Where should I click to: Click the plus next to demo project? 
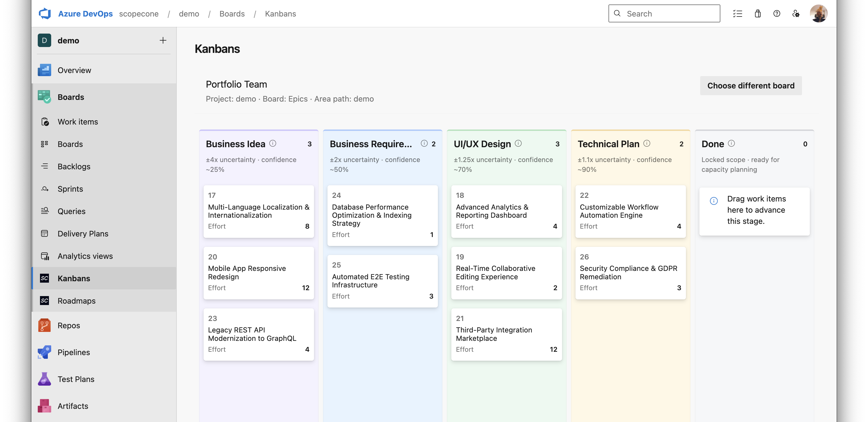163,40
